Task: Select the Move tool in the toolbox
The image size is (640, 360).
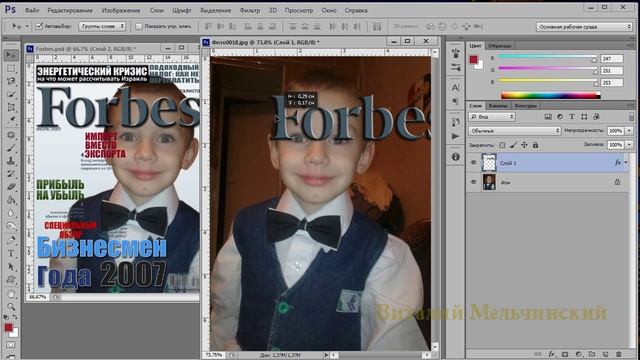Action: [x=11, y=56]
